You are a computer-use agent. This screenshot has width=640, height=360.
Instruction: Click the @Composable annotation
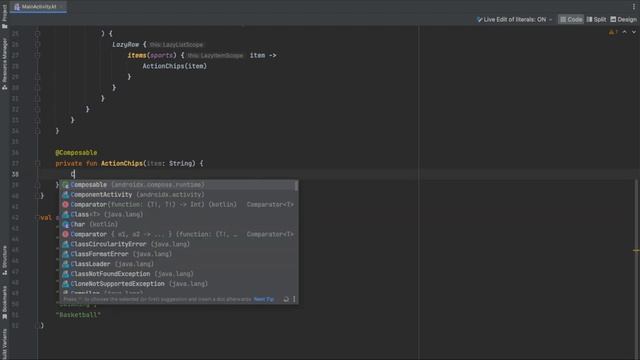click(x=76, y=153)
